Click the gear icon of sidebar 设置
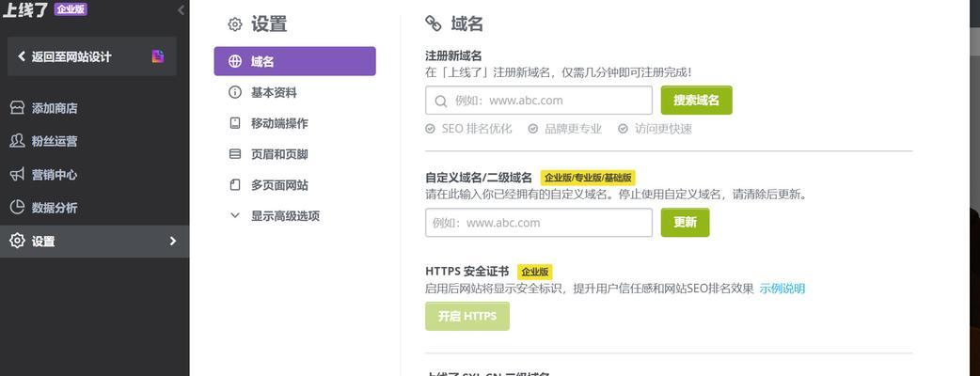 coord(18,241)
